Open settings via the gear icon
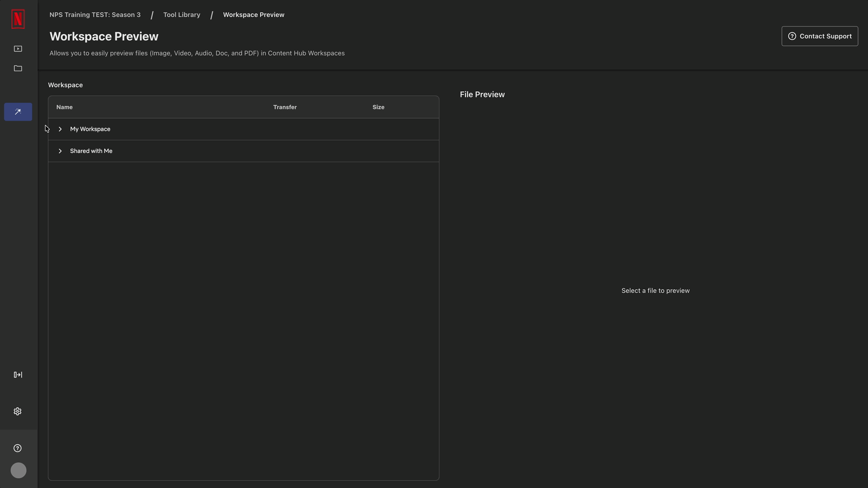The height and width of the screenshot is (488, 868). 18,411
